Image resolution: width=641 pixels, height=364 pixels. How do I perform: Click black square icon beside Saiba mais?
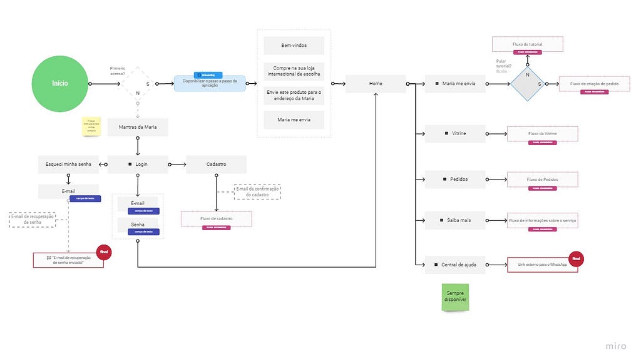pyautogui.click(x=441, y=220)
